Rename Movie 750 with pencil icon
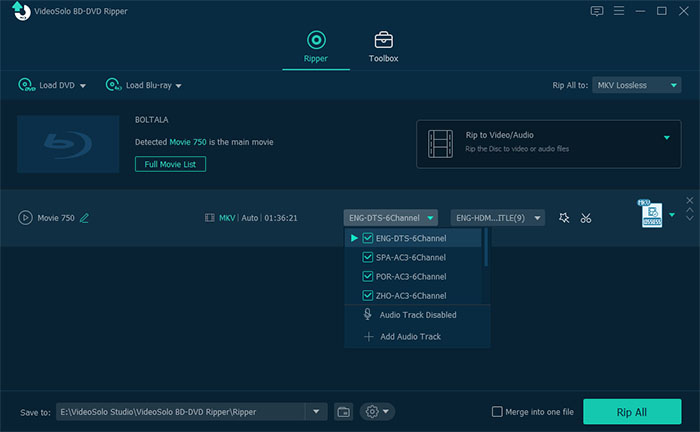This screenshot has height=432, width=700. pyautogui.click(x=84, y=218)
